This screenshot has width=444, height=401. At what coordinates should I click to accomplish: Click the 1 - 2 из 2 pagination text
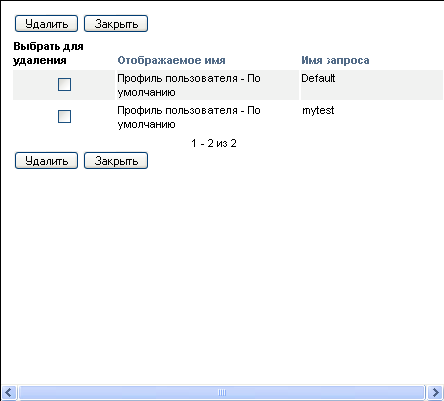tap(214, 143)
